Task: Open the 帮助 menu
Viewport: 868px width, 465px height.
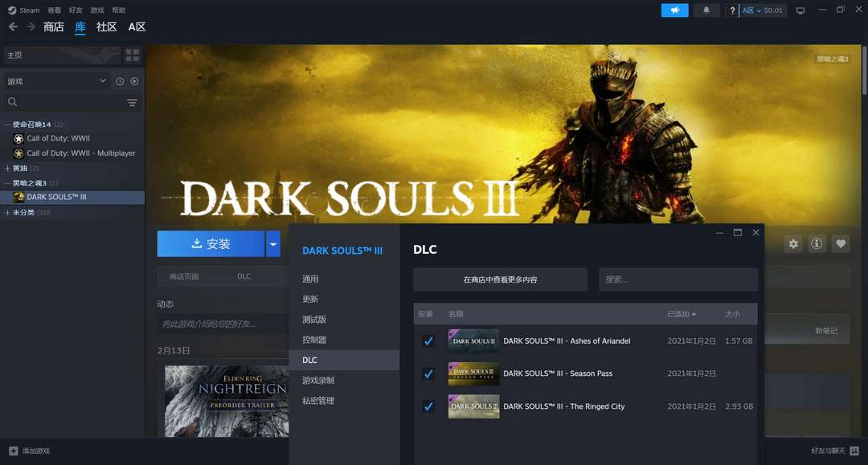Action: (x=119, y=10)
